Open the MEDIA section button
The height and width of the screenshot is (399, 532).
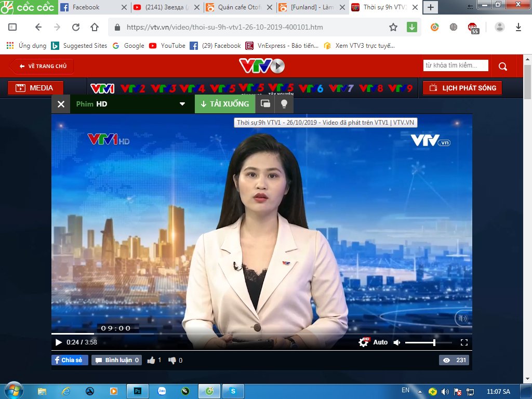pos(35,88)
